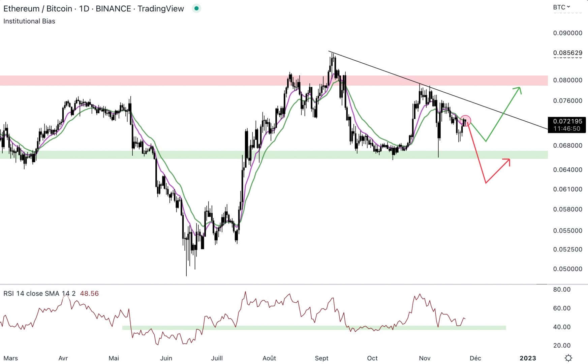Click the 2023 label on the time axis
Viewport: 588px width, 364px height.
(x=528, y=358)
